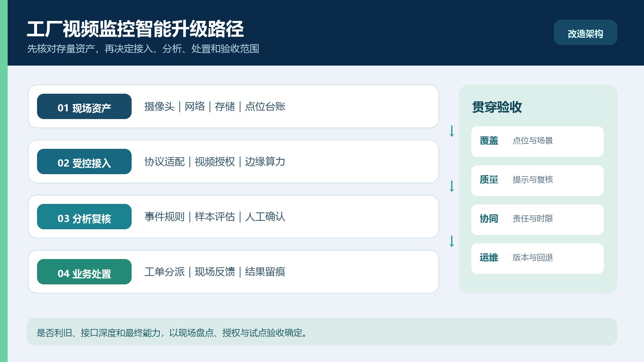Click the 提示与复核 description text
The image size is (644, 362).
[533, 179]
